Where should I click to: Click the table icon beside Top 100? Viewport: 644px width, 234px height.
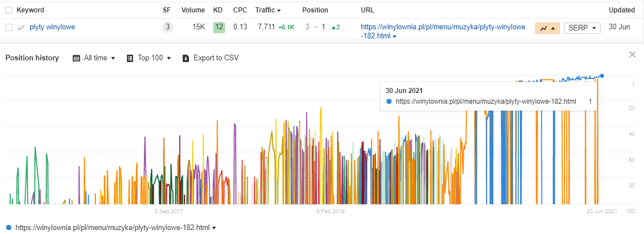pyautogui.click(x=130, y=58)
